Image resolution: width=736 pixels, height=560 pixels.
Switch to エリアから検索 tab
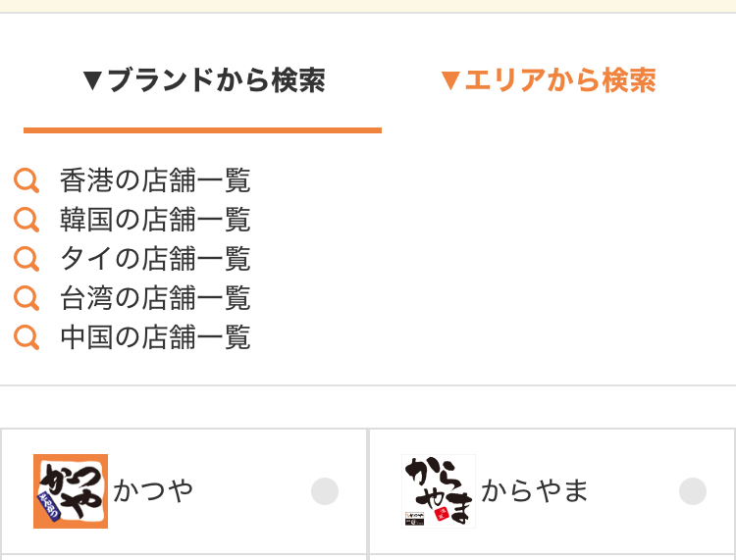550,80
